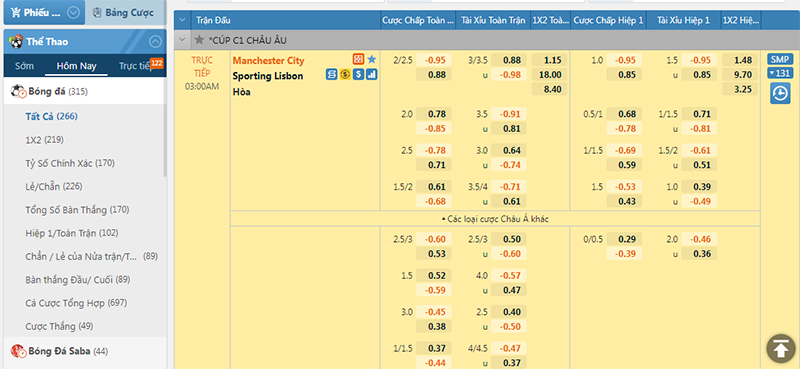The width and height of the screenshot is (800, 369).
Task: Select over 4.0 odds -0.57
Action: 509,276
